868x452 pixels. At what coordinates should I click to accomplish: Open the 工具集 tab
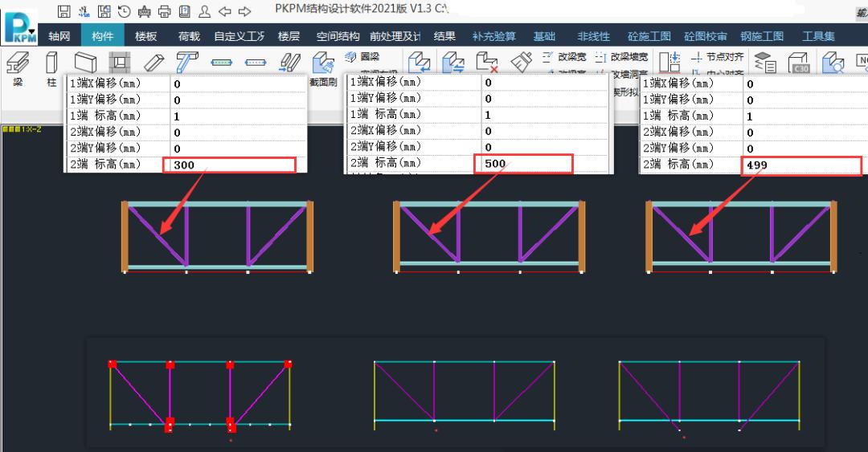pyautogui.click(x=818, y=36)
